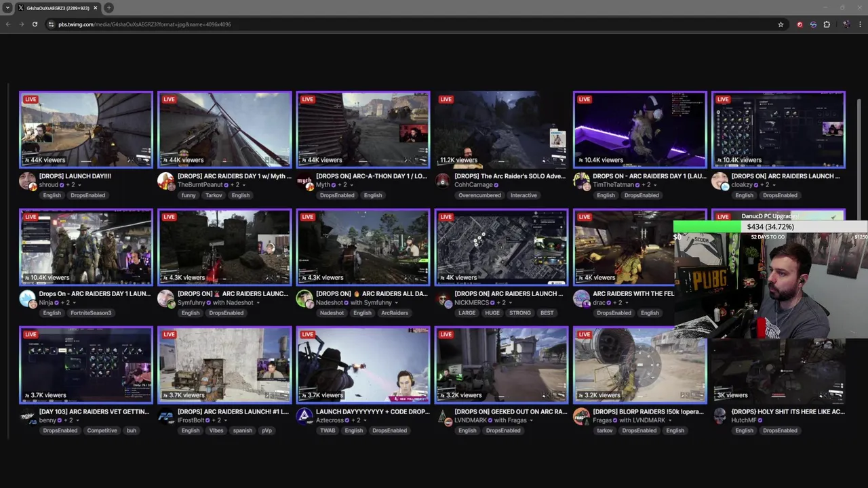Bookmark this page with the star icon
This screenshot has width=868, height=488.
781,24
